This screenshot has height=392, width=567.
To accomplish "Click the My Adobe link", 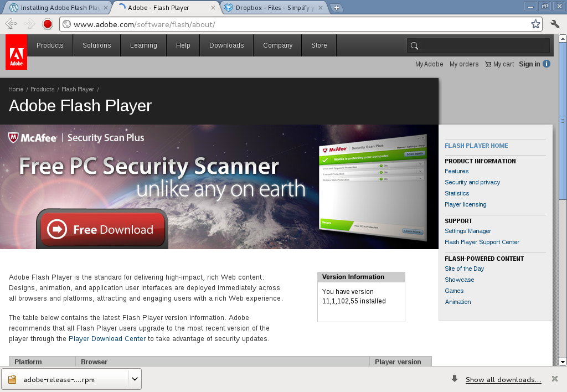I will [429, 64].
